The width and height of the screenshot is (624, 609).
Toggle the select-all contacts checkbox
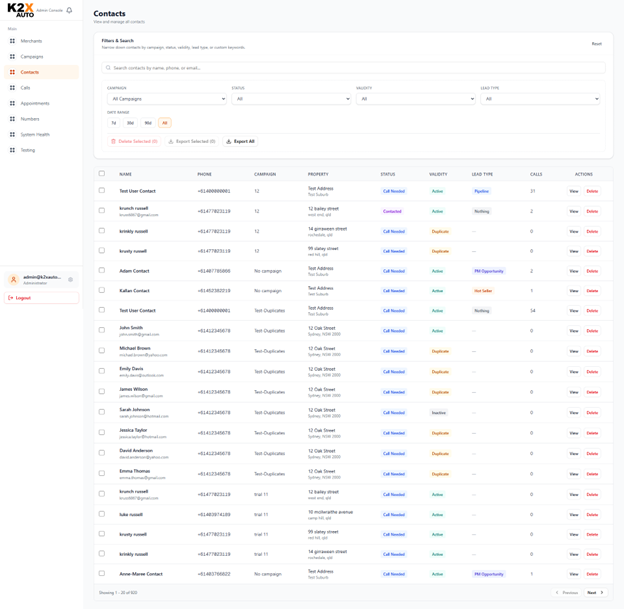102,174
